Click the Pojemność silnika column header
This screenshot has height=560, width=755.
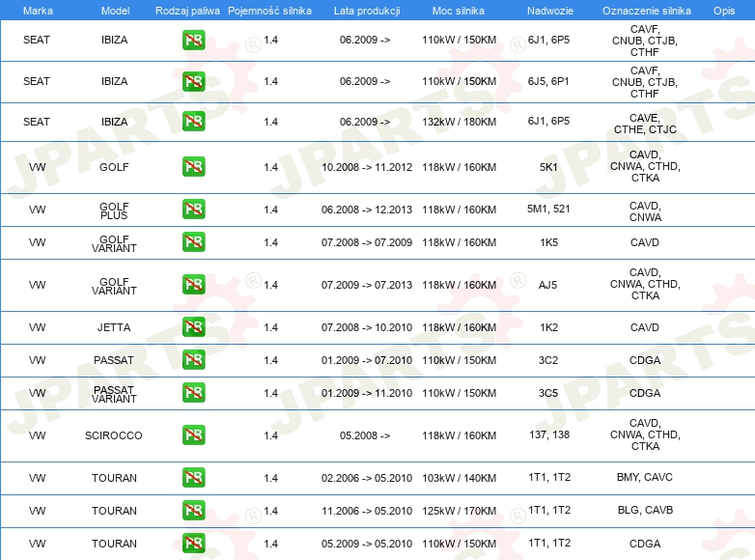click(x=269, y=11)
